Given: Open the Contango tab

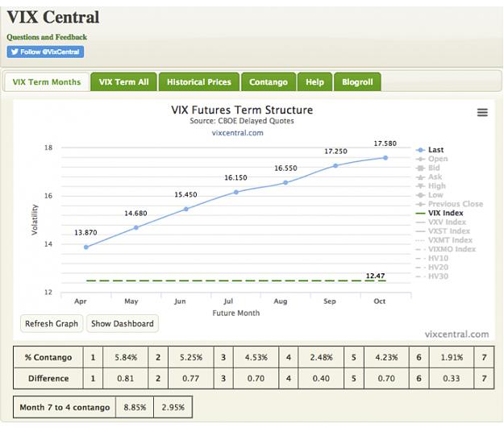Looking at the screenshot, I should coord(269,82).
